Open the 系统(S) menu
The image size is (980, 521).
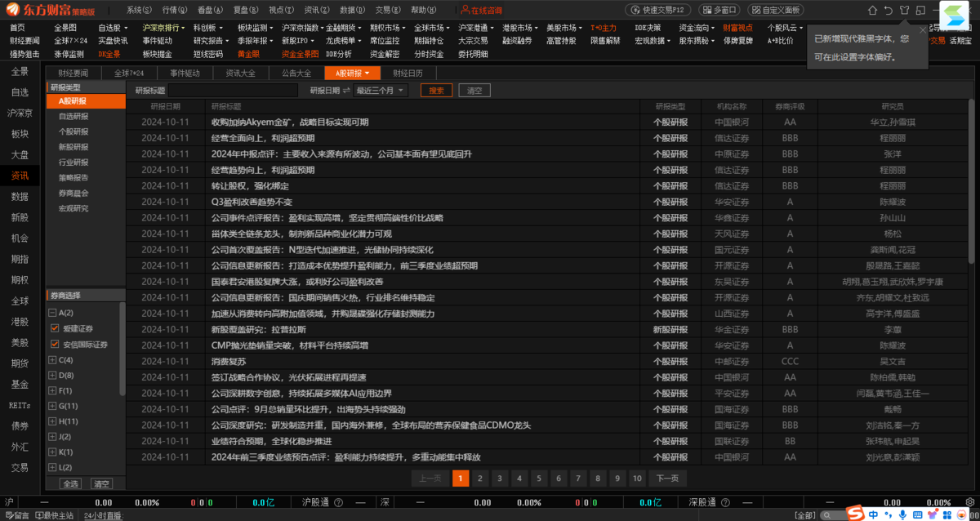[139, 11]
